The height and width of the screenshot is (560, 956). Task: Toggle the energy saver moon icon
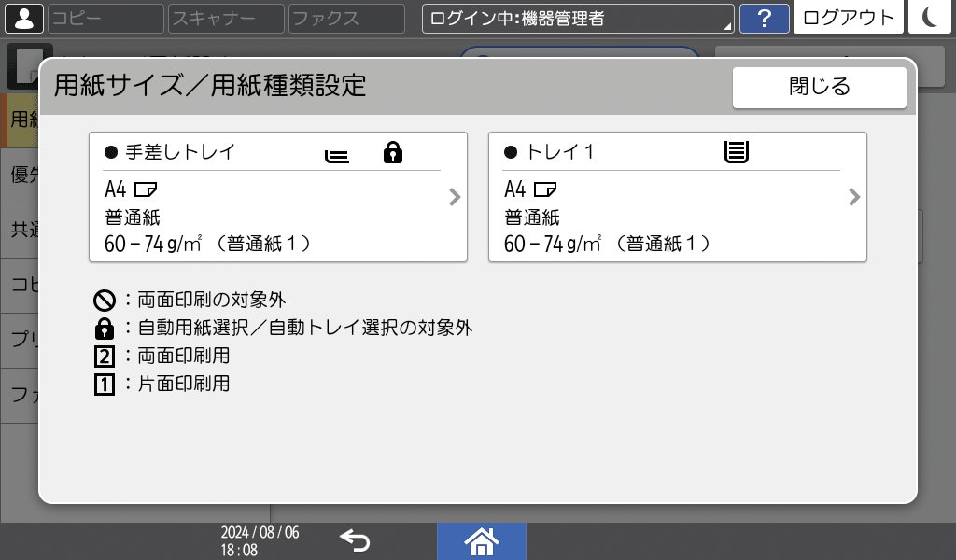[929, 18]
